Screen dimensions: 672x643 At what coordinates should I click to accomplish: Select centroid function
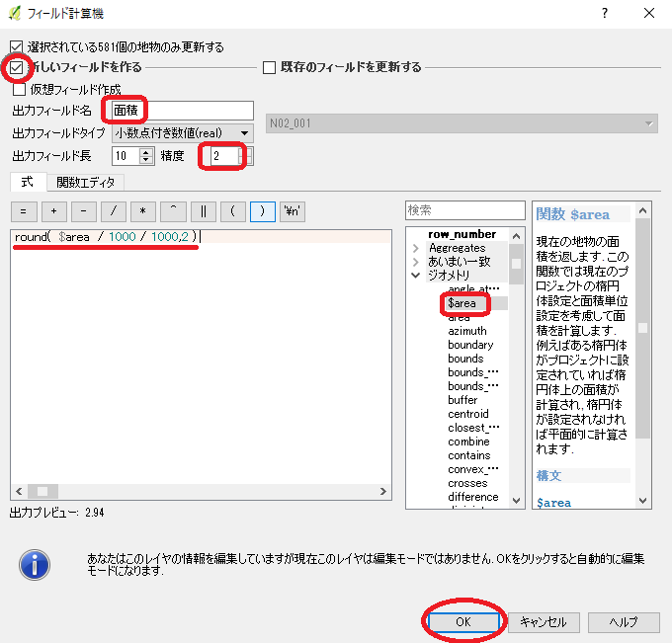click(x=468, y=414)
